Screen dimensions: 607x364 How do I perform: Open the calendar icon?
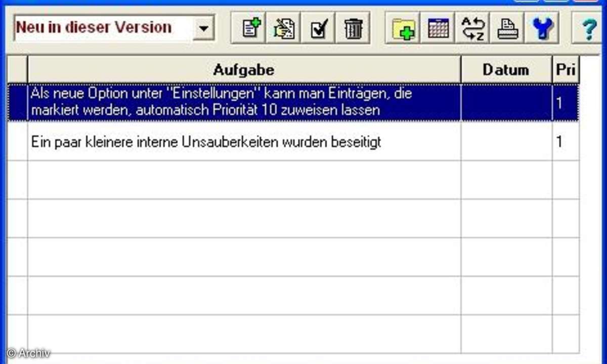[x=438, y=29]
